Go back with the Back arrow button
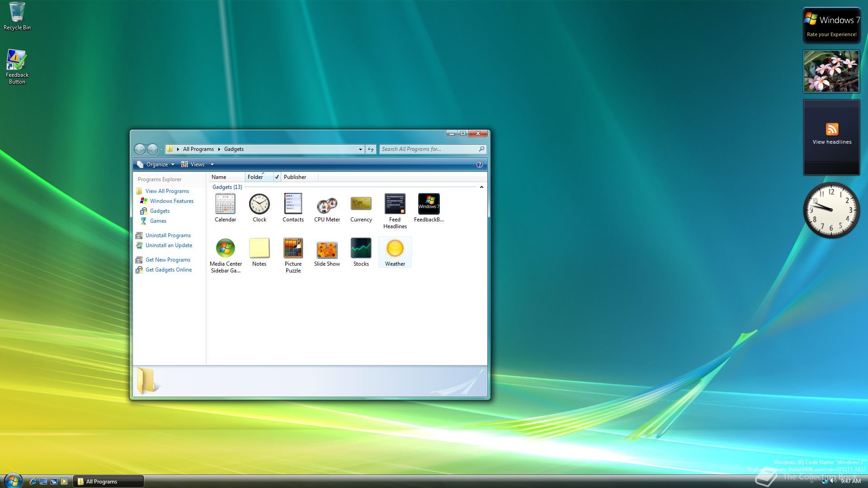 point(140,149)
